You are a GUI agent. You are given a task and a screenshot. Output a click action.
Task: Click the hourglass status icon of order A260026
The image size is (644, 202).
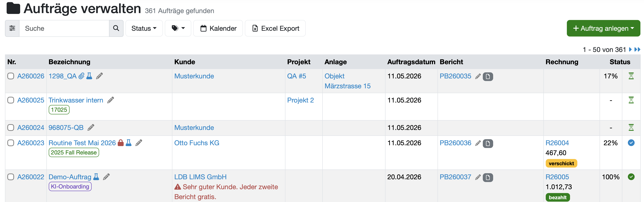point(631,76)
